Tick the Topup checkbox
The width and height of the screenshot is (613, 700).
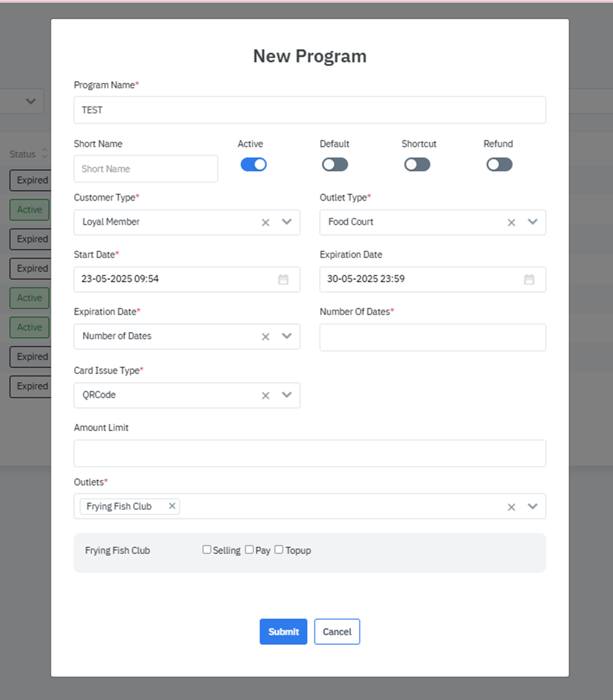pyautogui.click(x=279, y=549)
